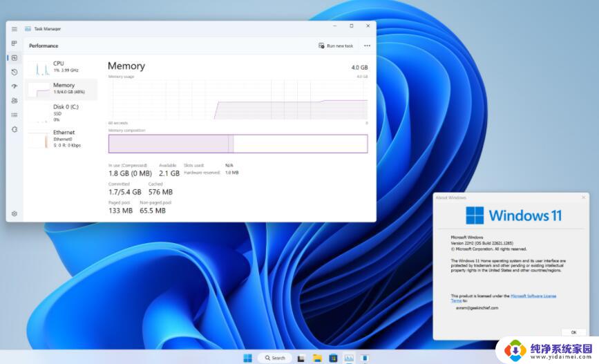Image resolution: width=599 pixels, height=364 pixels.
Task: Click the Task Manager taskbar icon
Action: [x=349, y=358]
